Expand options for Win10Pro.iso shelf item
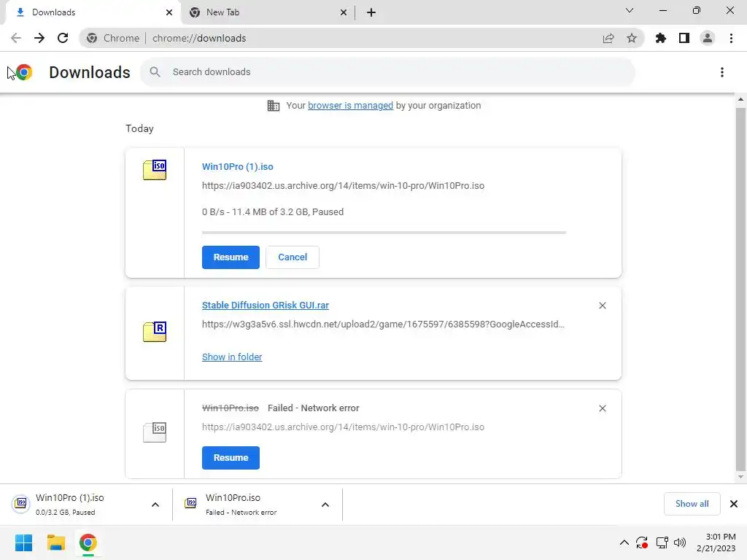Image resolution: width=747 pixels, height=560 pixels. [x=325, y=505]
